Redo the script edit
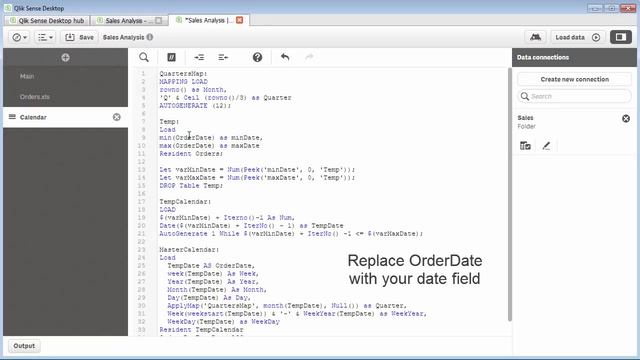This screenshot has height=360, width=640. point(309,57)
